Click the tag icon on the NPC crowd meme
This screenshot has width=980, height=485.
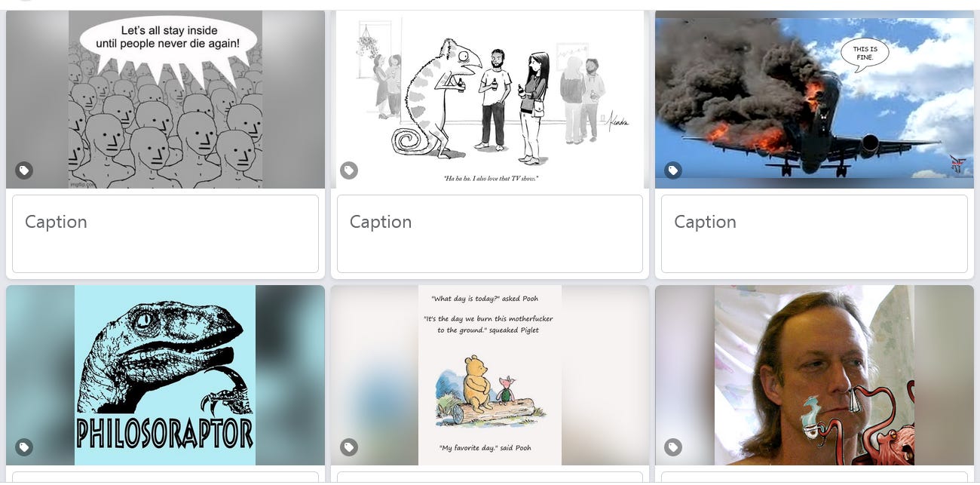[24, 171]
